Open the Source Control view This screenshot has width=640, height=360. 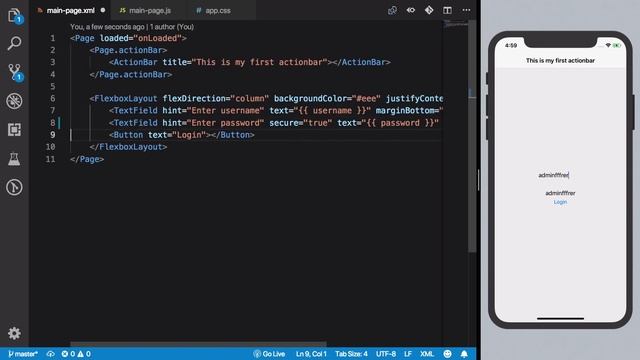15,72
